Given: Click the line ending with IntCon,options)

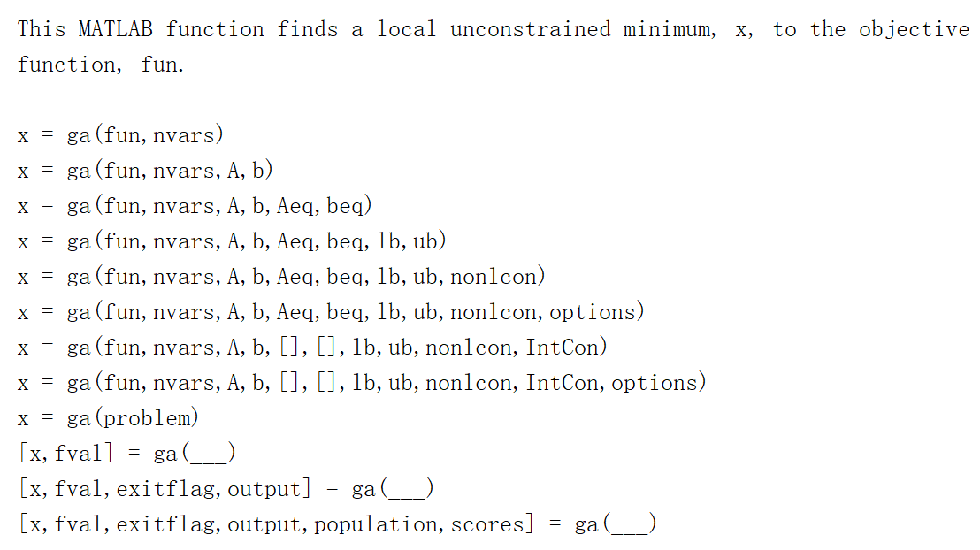Looking at the screenshot, I should [x=361, y=382].
